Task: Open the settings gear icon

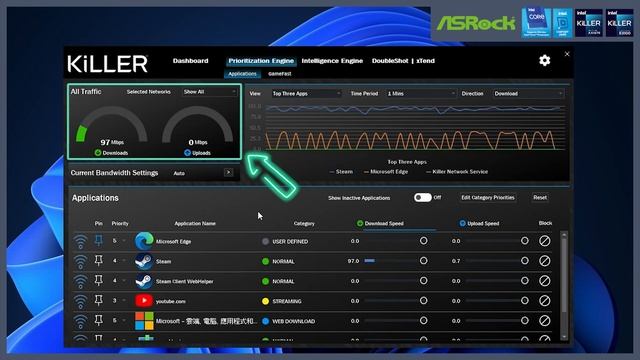Action: point(544,61)
